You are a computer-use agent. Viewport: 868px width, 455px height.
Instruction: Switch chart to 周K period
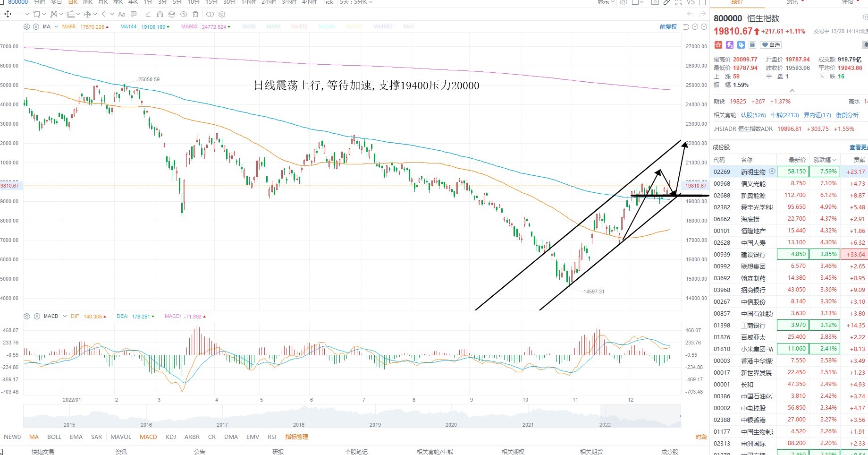[x=88, y=2]
